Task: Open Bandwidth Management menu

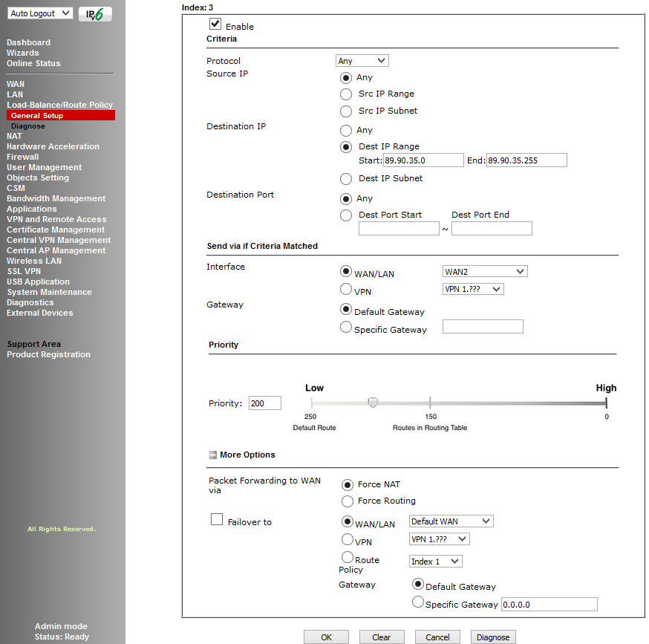Action: (x=56, y=198)
